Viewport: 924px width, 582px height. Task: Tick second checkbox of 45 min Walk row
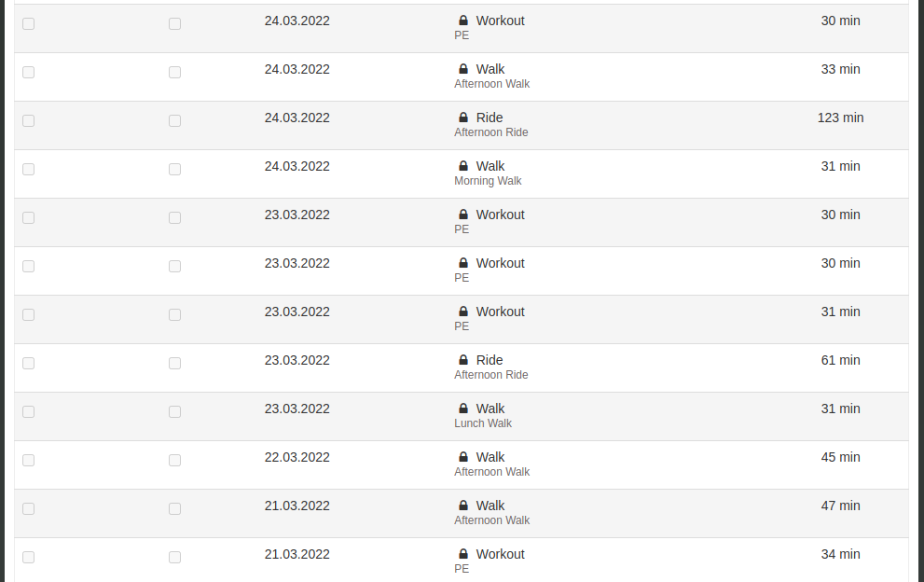[x=174, y=460]
